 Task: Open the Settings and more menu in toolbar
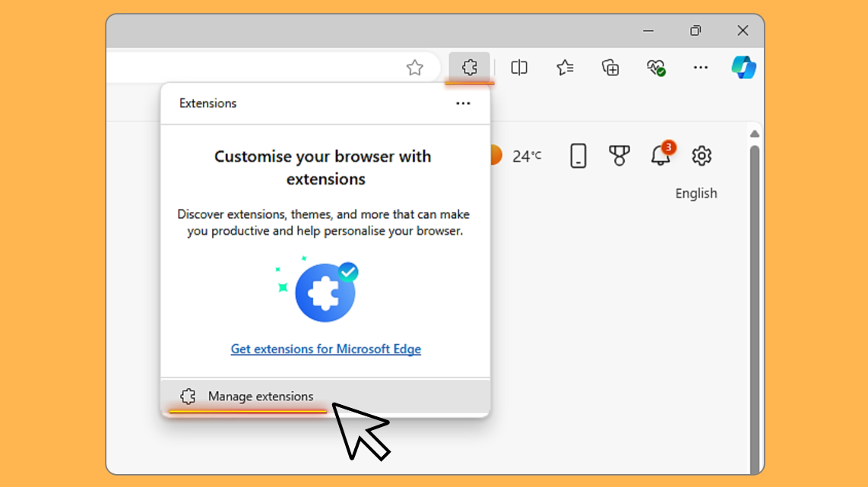coord(700,68)
